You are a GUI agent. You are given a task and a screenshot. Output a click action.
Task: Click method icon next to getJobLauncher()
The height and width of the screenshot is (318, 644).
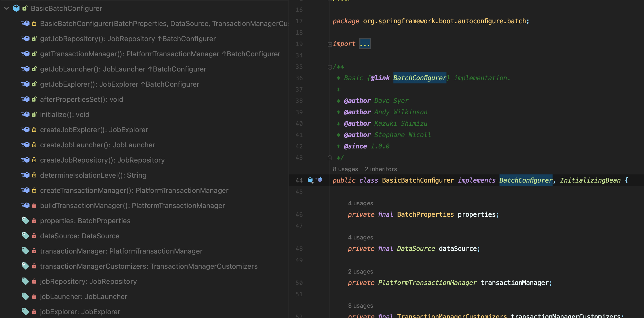click(x=25, y=69)
